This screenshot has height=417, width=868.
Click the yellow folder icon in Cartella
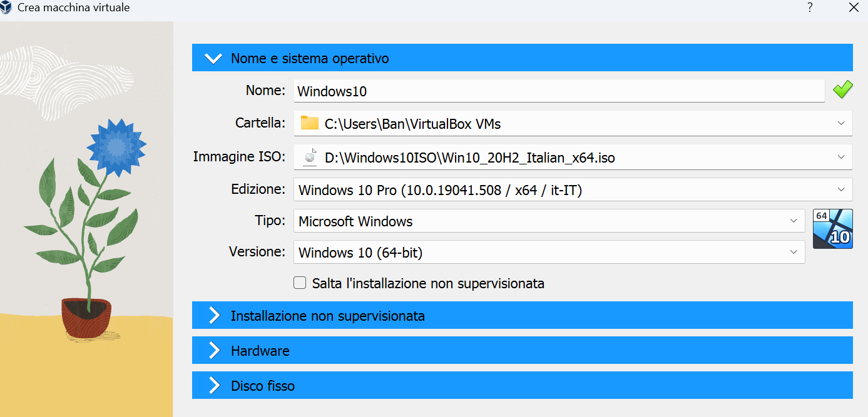click(x=309, y=123)
